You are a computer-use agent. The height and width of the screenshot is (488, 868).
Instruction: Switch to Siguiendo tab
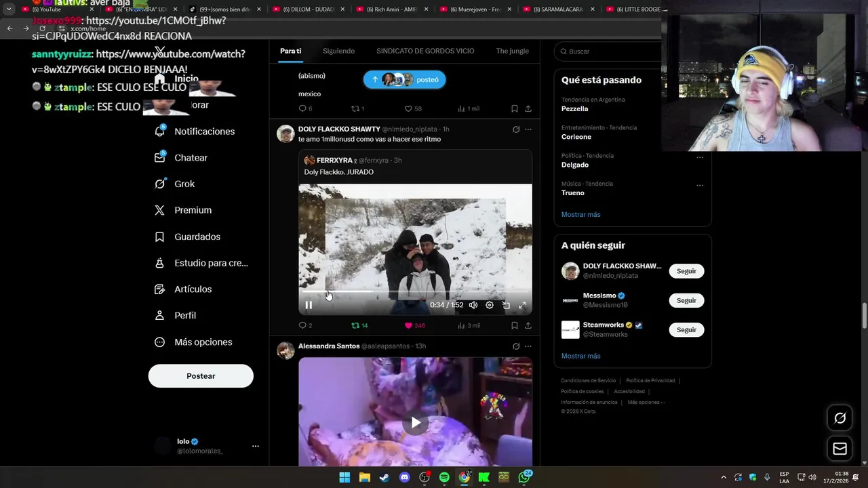pos(338,51)
